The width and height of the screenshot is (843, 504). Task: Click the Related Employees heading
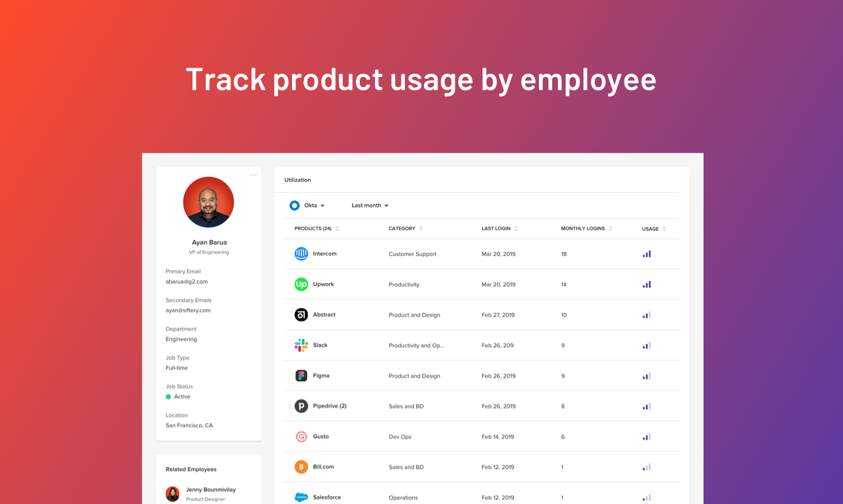pyautogui.click(x=191, y=470)
